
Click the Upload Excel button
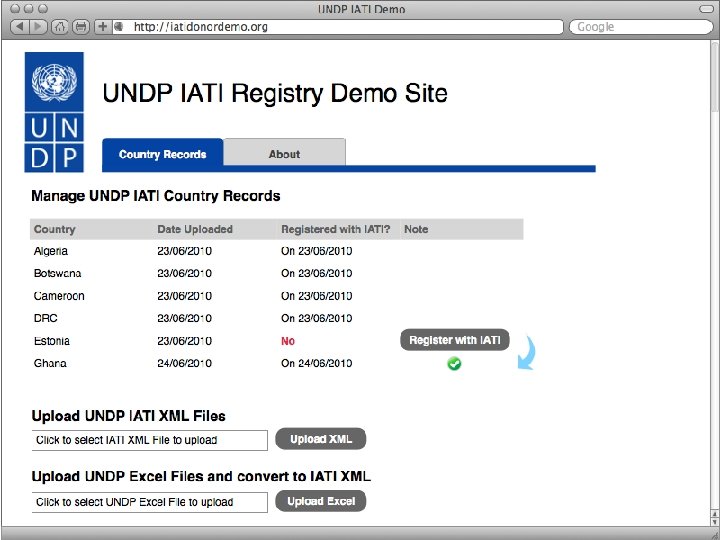[321, 501]
